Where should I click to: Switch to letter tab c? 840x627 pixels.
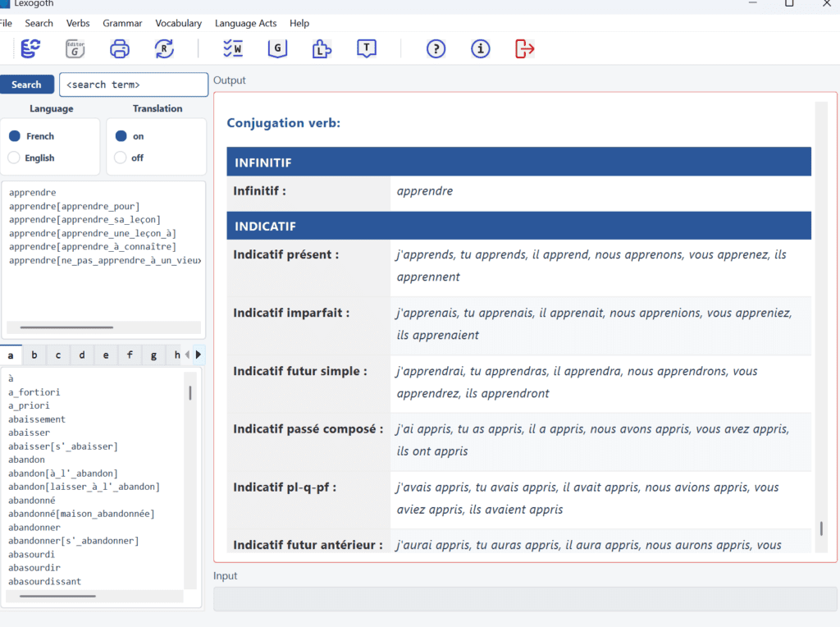(x=58, y=355)
